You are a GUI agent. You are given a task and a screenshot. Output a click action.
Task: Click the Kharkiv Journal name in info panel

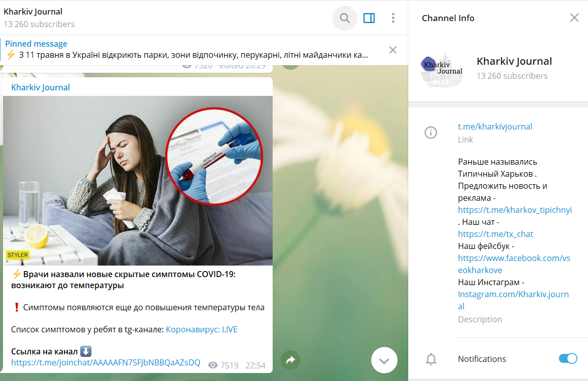(514, 61)
